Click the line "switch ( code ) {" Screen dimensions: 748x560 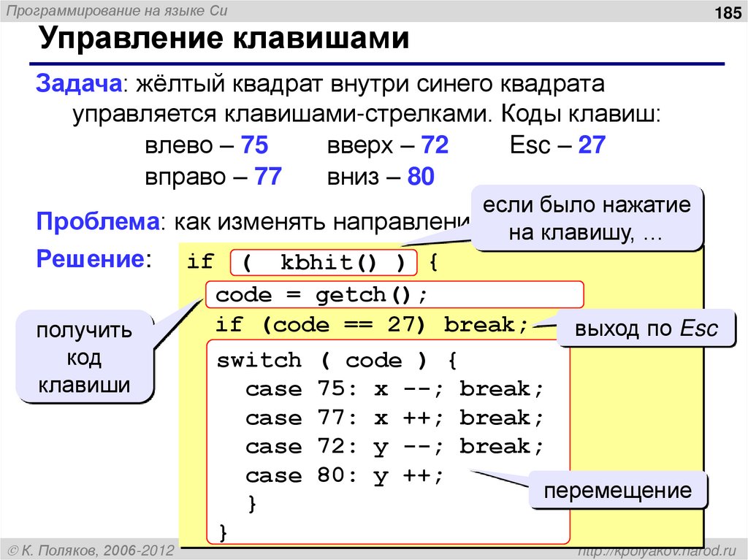[337, 360]
